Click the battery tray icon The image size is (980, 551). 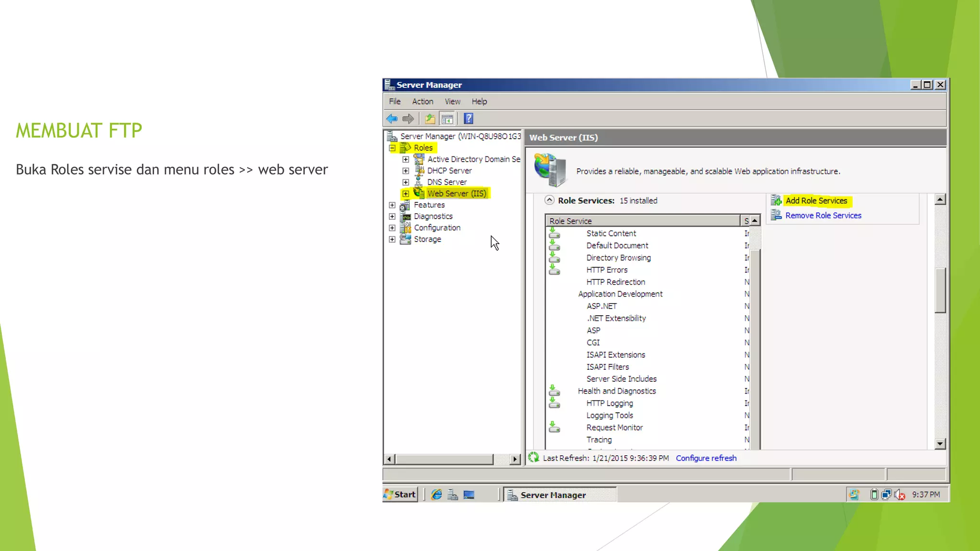point(874,495)
